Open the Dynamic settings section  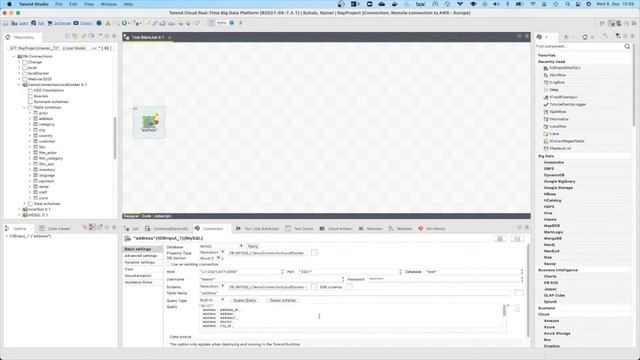[140, 262]
